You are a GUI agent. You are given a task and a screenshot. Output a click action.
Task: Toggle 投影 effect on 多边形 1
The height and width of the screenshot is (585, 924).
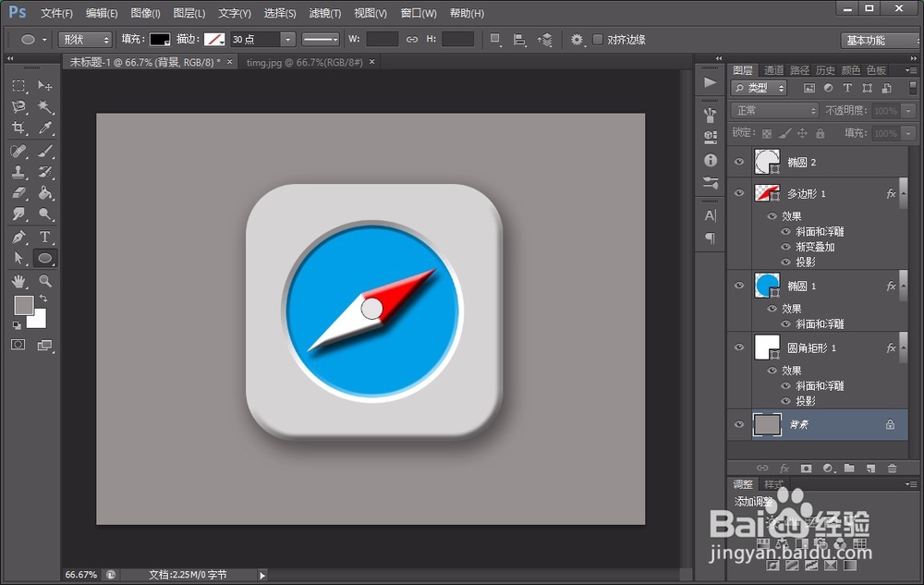(x=785, y=262)
